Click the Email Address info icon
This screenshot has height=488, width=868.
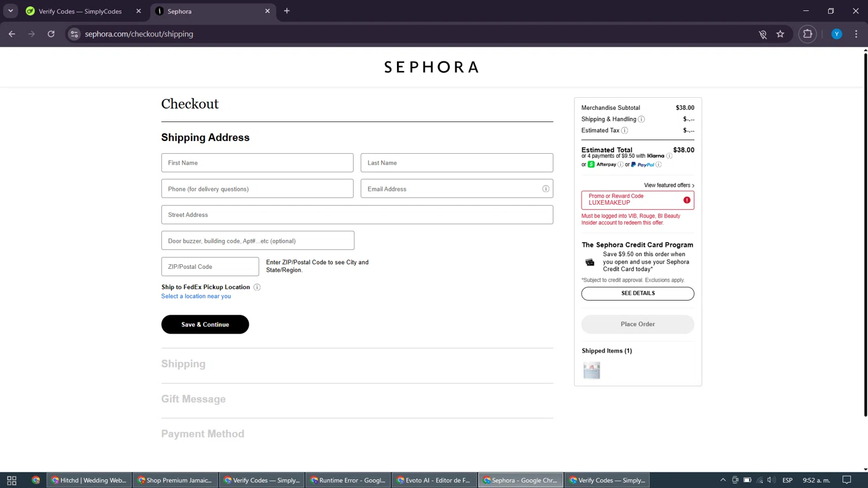click(x=546, y=189)
